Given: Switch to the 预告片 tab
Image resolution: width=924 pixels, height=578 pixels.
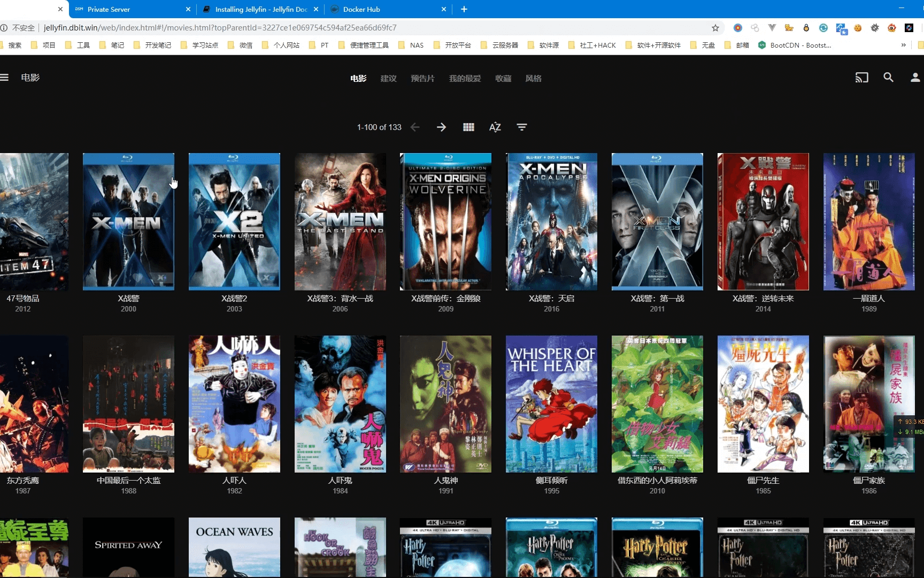Looking at the screenshot, I should coord(422,78).
